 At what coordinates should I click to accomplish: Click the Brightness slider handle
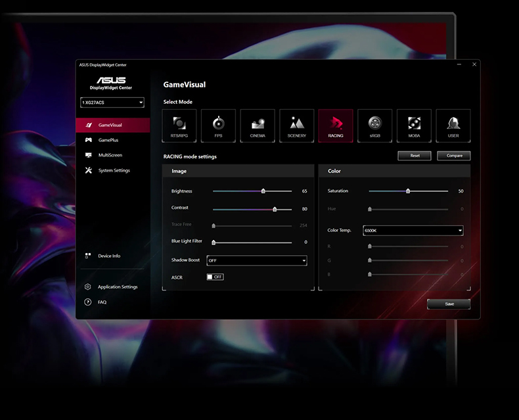point(263,191)
